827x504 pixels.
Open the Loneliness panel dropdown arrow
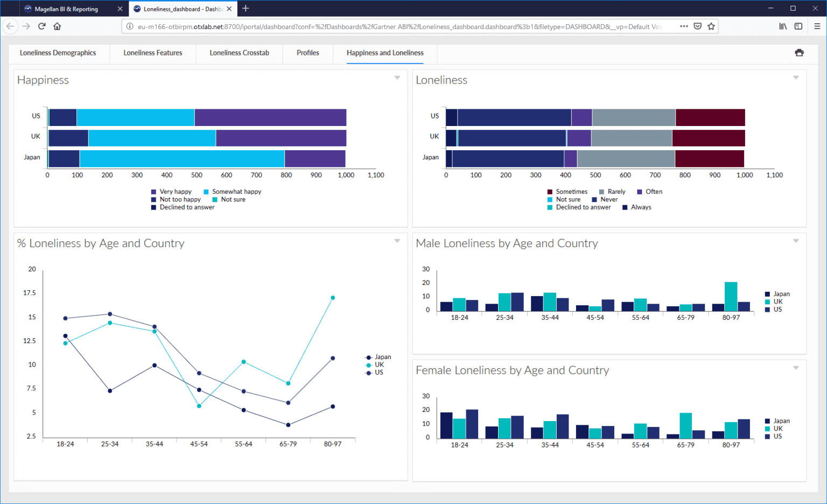click(795, 77)
